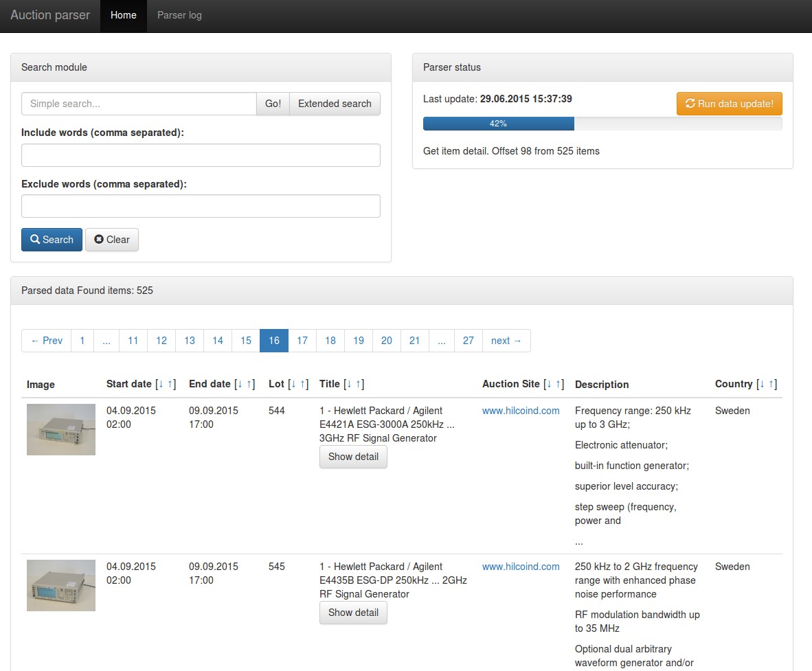
Task: Sort Title descending with down arrow
Action: click(x=349, y=384)
